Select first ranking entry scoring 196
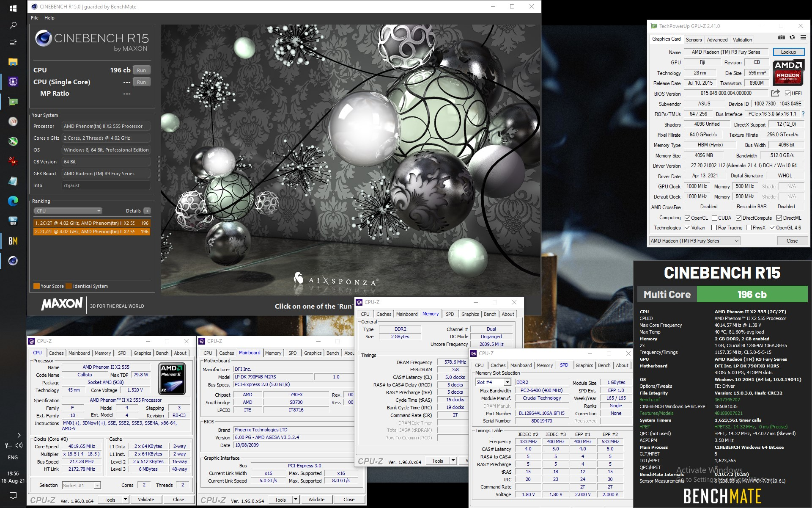This screenshot has height=508, width=812. (92, 223)
